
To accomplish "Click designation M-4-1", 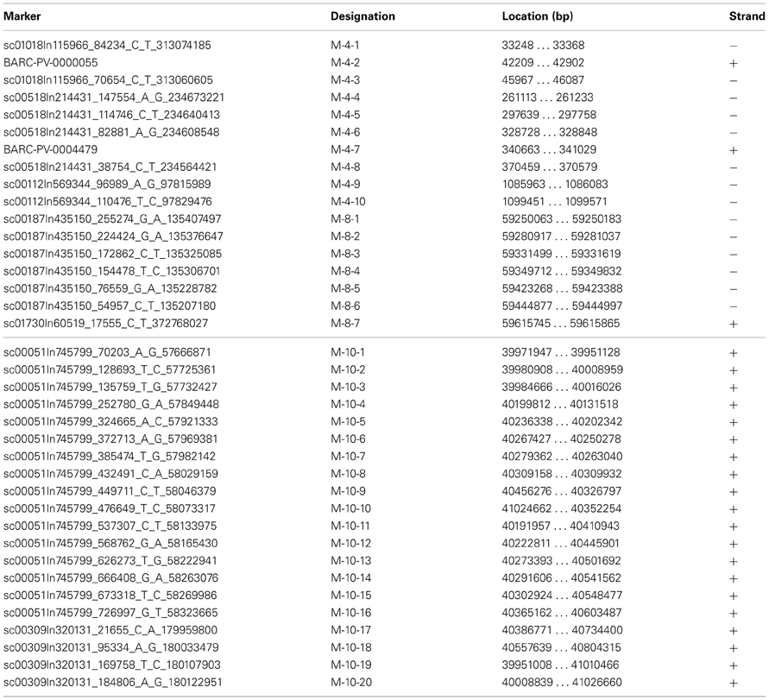I will 344,45.
